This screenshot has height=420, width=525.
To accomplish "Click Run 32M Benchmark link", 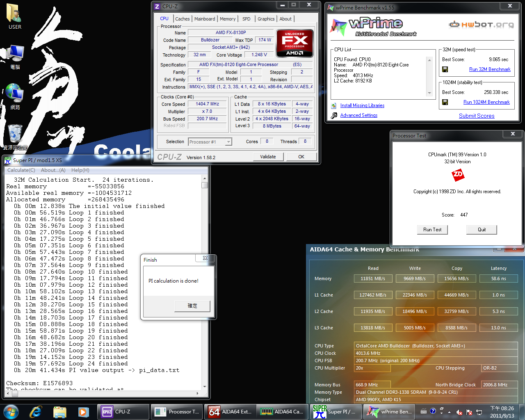I will pos(490,69).
